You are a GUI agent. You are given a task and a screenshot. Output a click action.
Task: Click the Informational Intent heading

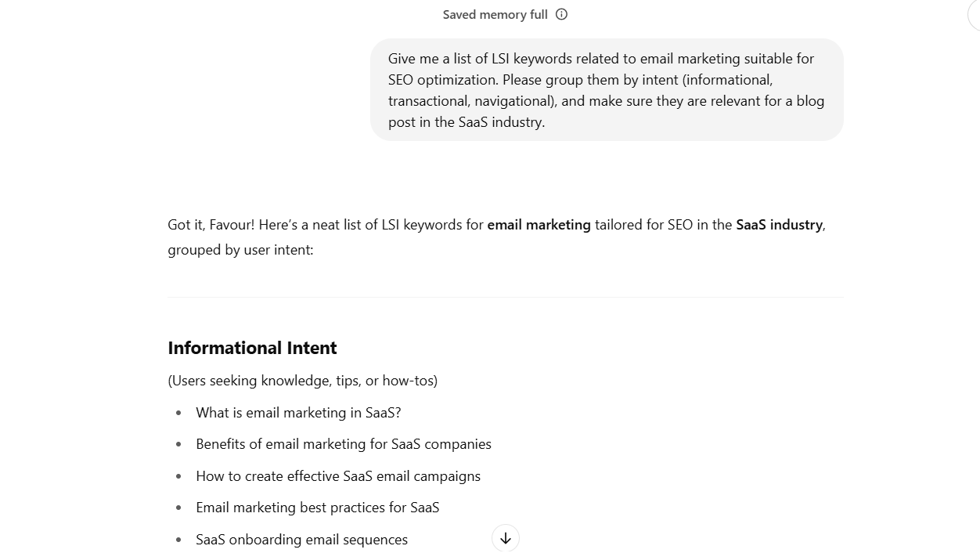[252, 347]
